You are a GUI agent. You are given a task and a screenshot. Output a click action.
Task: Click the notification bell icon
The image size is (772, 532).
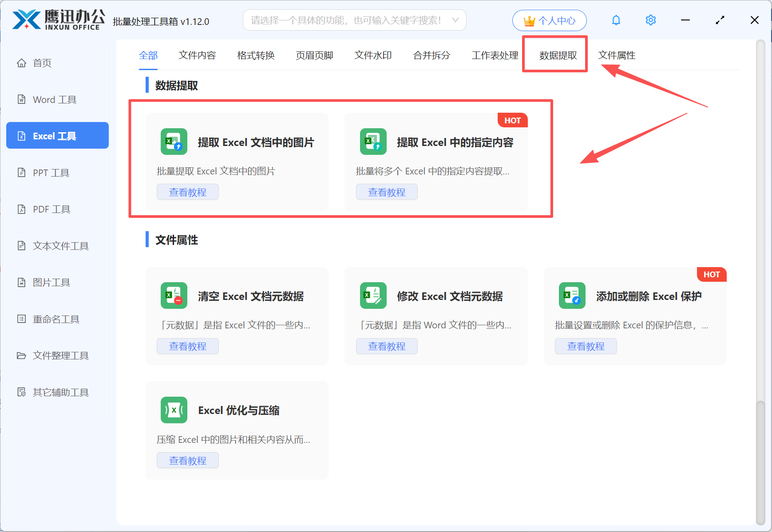pos(616,20)
